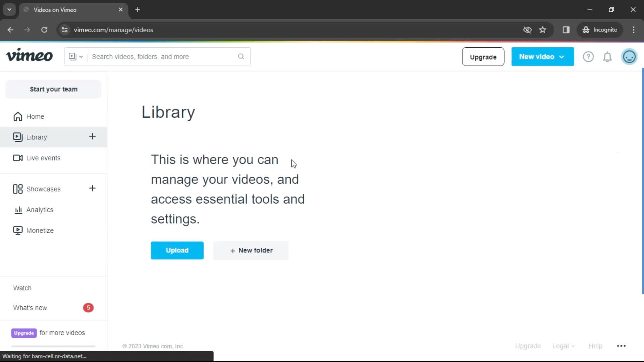Click the Home house icon

(x=18, y=116)
